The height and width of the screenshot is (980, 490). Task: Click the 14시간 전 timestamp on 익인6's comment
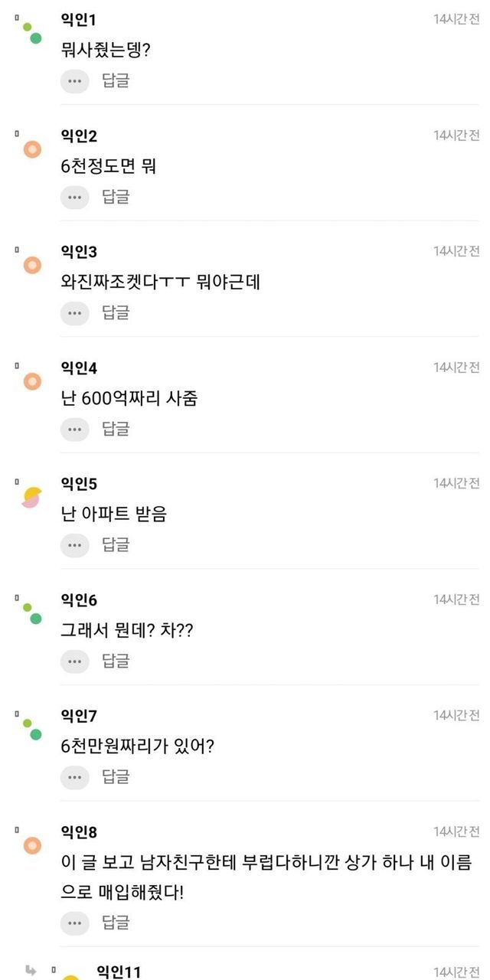[456, 599]
